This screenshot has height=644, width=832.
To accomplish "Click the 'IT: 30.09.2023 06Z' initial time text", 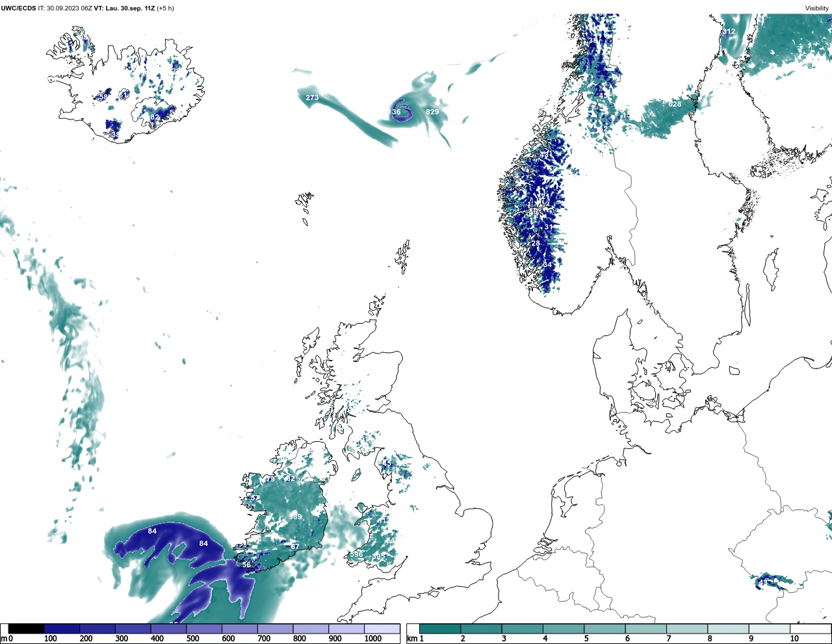I will tap(65, 8).
